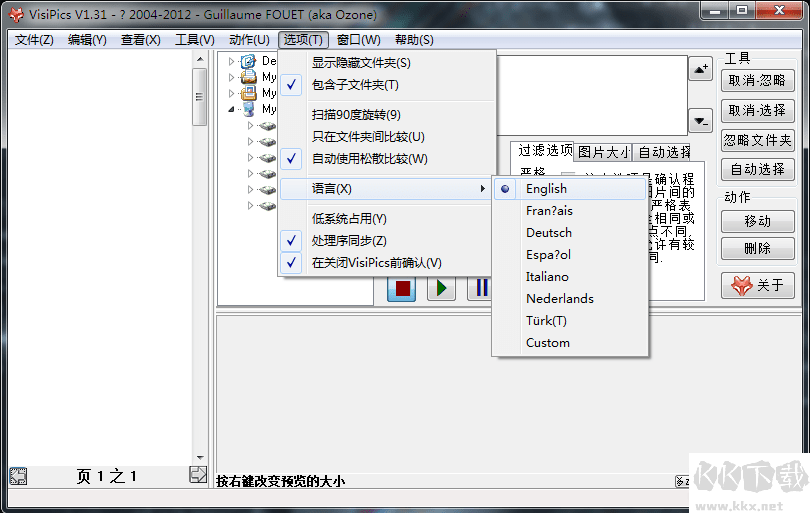Image resolution: width=810 pixels, height=513 pixels.
Task: Select the first drive icon under My Computer
Action: tap(267, 126)
